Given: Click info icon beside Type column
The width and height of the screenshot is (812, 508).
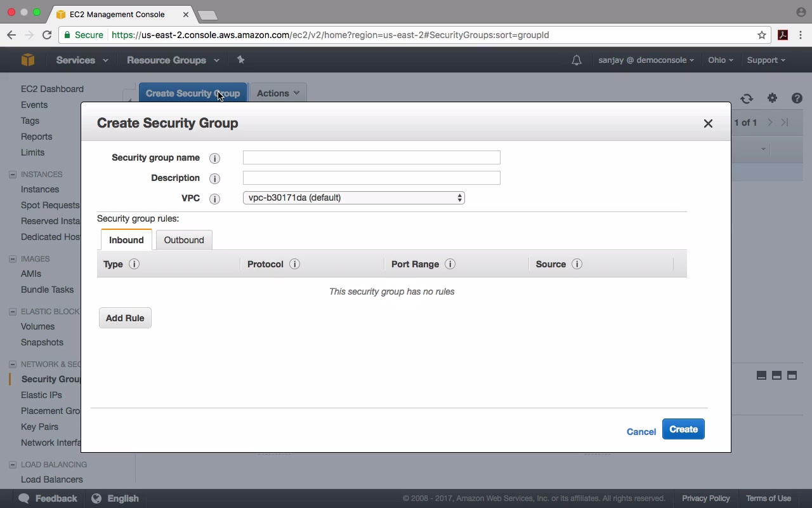Looking at the screenshot, I should coord(134,264).
